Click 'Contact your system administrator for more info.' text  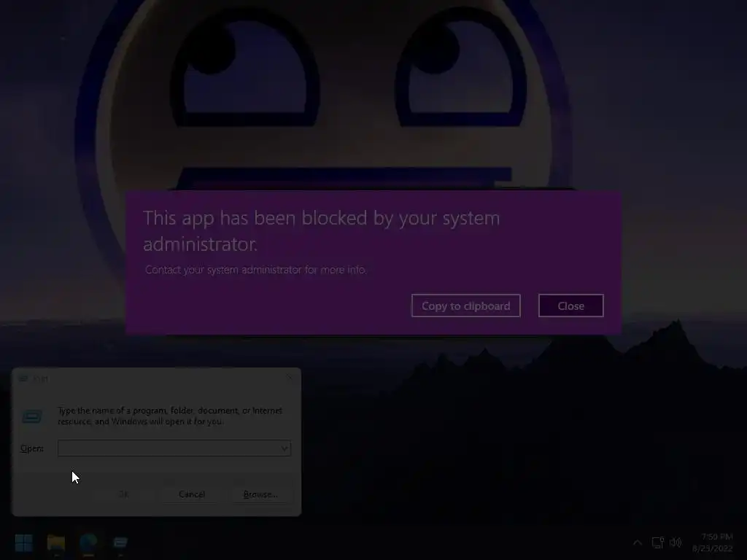coord(256,270)
